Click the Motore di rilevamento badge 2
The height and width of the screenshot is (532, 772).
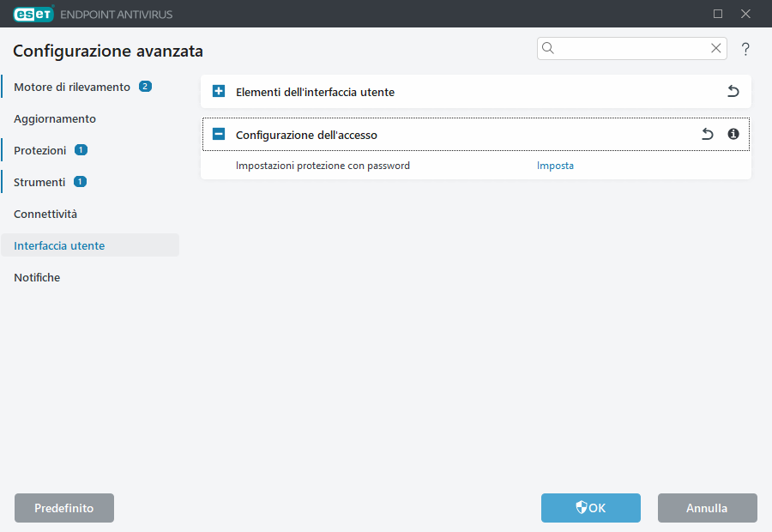(145, 87)
